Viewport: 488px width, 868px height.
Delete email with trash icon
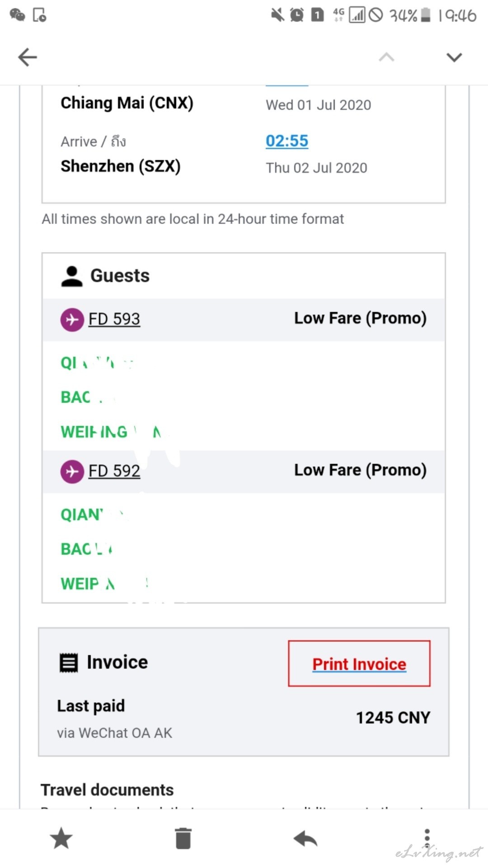183,838
